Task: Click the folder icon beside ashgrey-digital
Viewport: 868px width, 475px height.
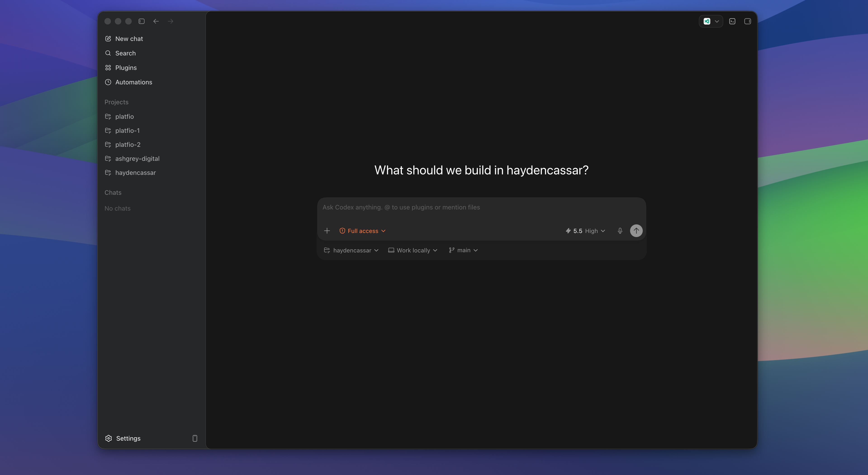Action: (108, 159)
